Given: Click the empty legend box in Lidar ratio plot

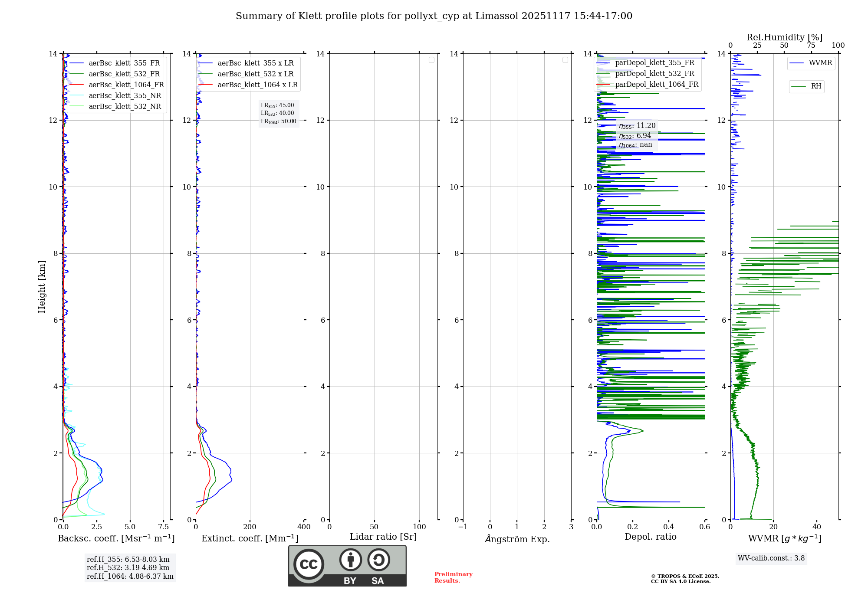Looking at the screenshot, I should coord(431,60).
